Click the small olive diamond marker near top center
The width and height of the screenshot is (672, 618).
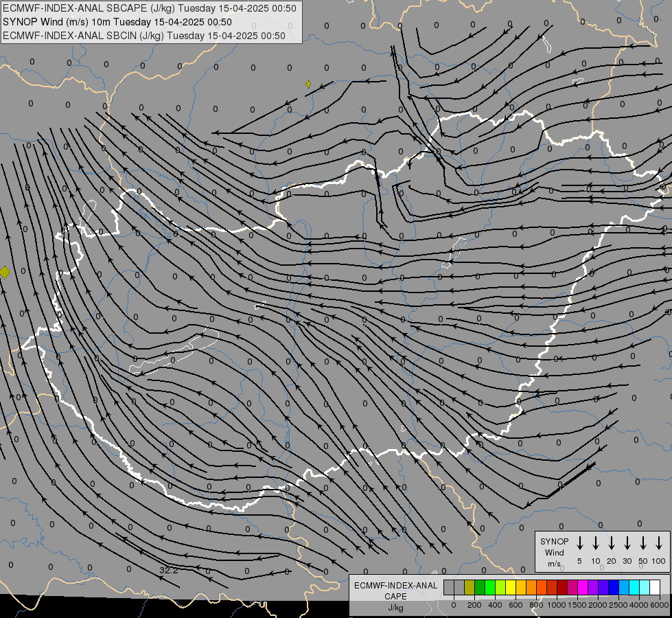[x=308, y=84]
